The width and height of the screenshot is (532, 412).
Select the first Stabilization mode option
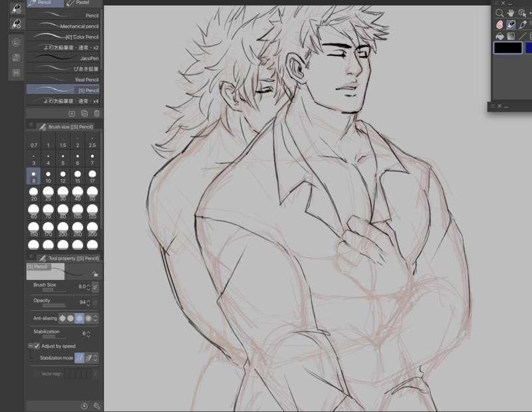79,358
